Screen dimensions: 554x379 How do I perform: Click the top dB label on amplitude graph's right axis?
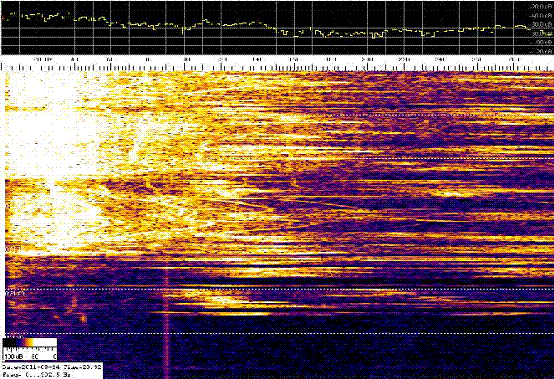(540, 7)
